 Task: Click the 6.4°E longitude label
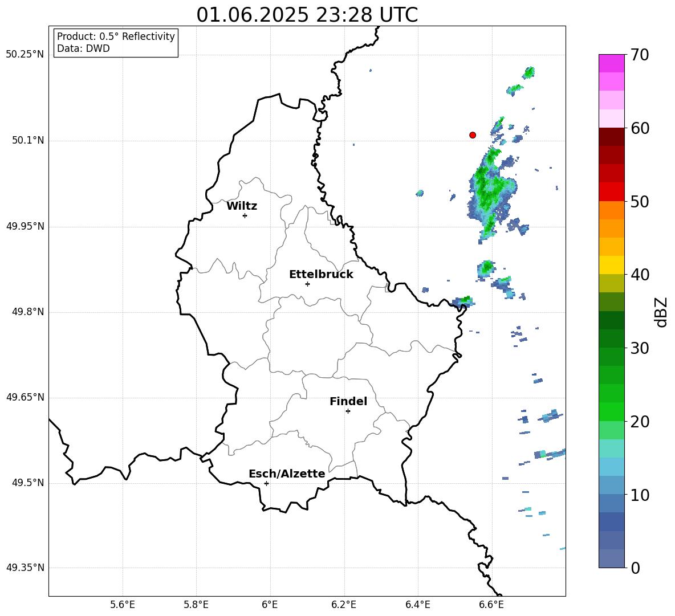pos(417,605)
